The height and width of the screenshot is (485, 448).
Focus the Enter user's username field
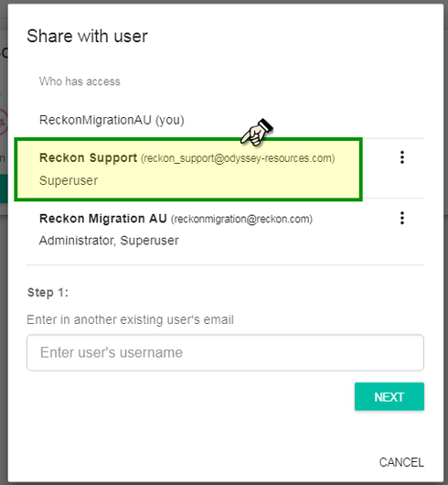click(225, 352)
